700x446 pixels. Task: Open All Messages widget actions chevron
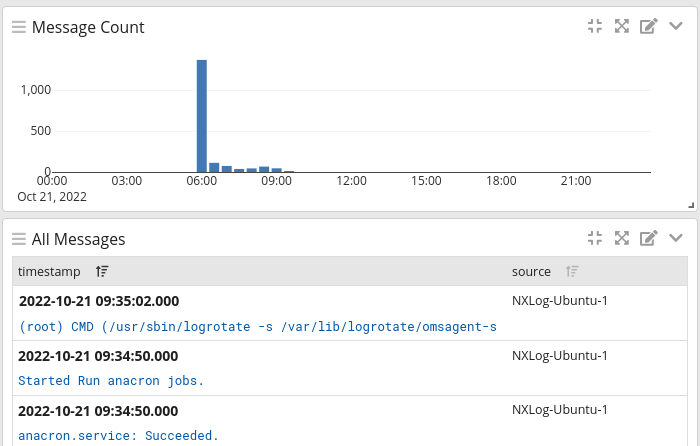point(675,238)
